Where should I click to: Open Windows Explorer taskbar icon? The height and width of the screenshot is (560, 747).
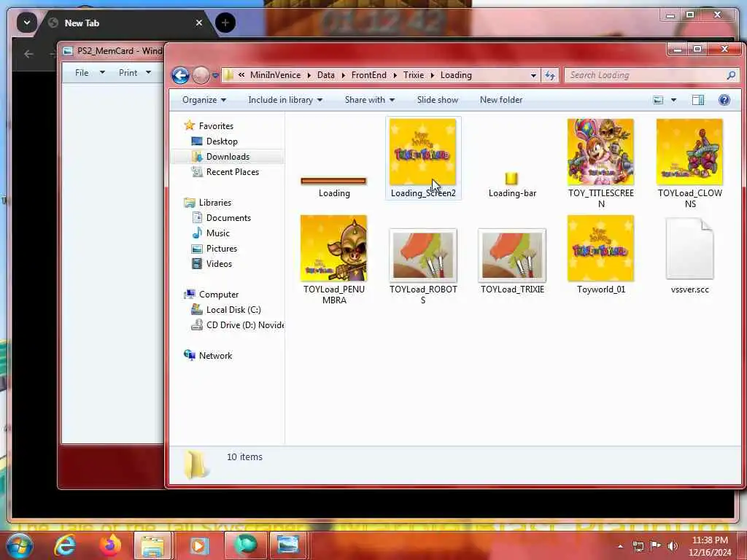[152, 545]
